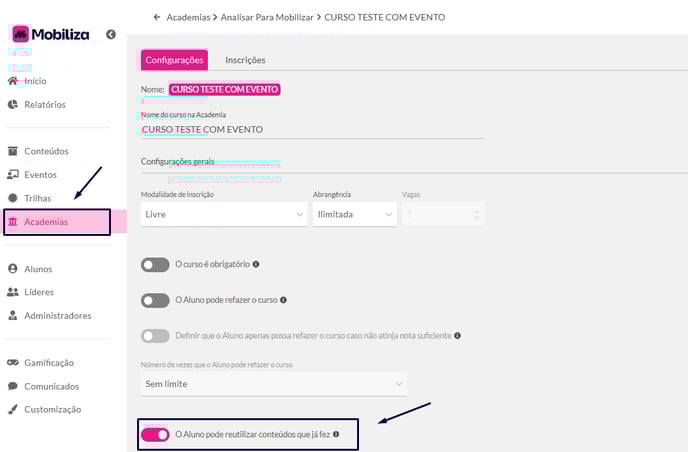Open Analisar Para Mobilizar breadcrumb link

pyautogui.click(x=267, y=17)
